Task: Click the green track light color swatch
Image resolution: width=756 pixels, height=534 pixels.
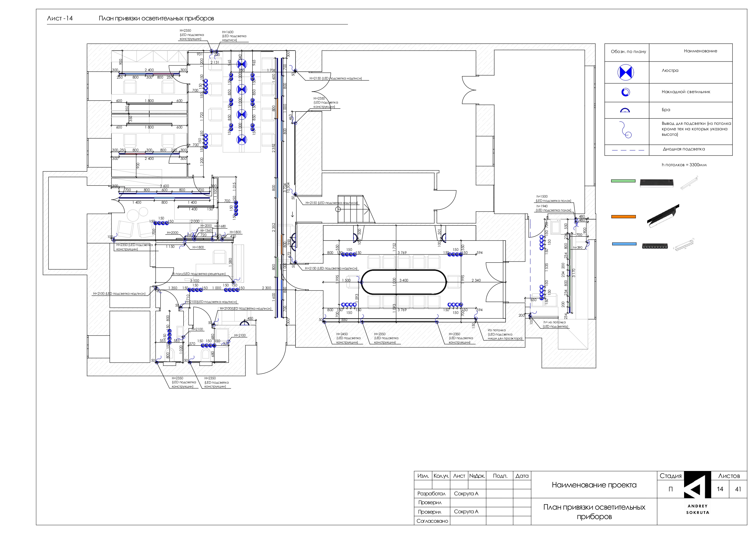Action: point(623,181)
